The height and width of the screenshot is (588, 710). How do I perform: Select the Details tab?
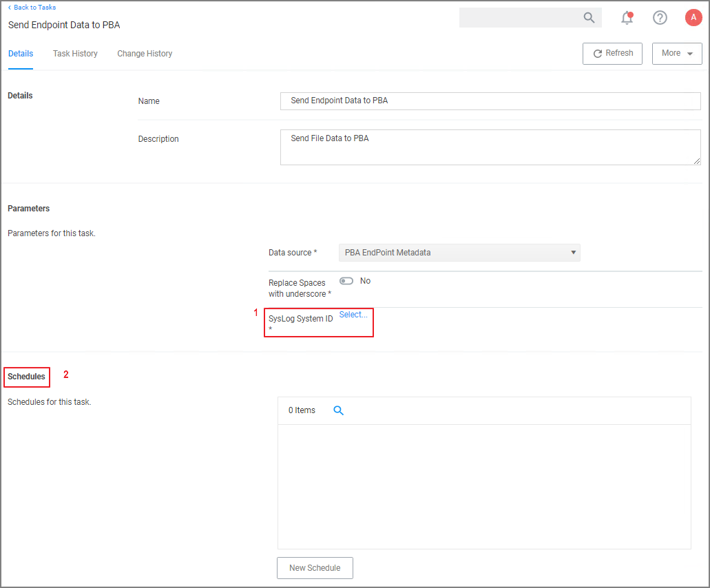(x=21, y=54)
